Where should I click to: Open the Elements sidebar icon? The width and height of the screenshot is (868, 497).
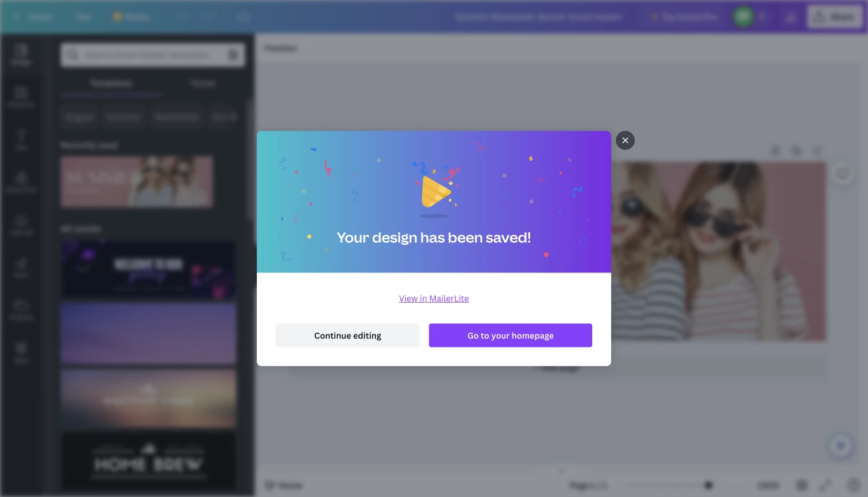[21, 96]
